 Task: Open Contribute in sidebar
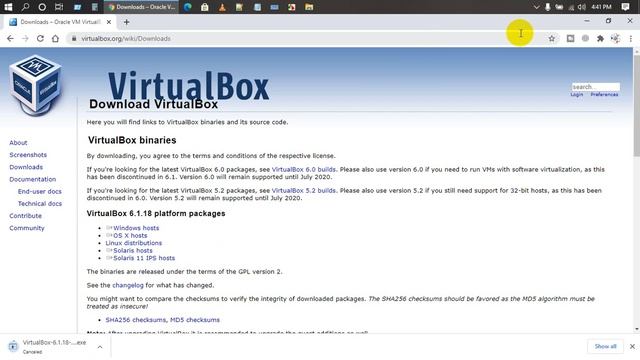pos(25,216)
